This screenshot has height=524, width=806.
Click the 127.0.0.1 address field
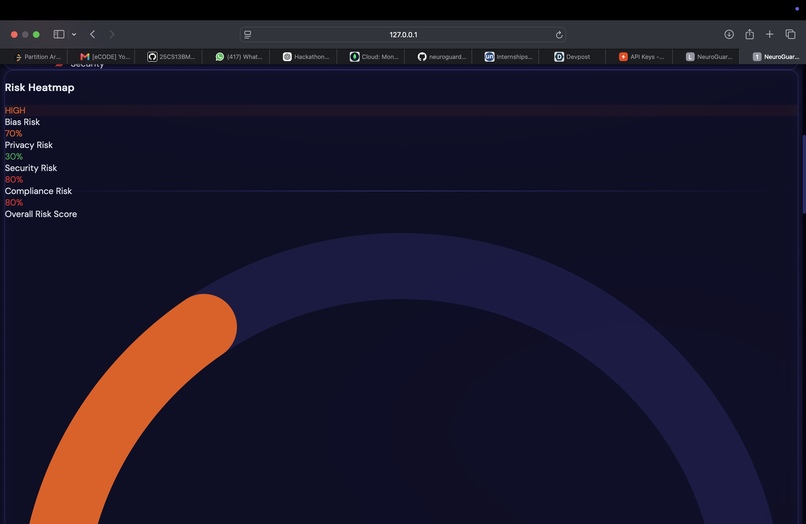coord(403,34)
